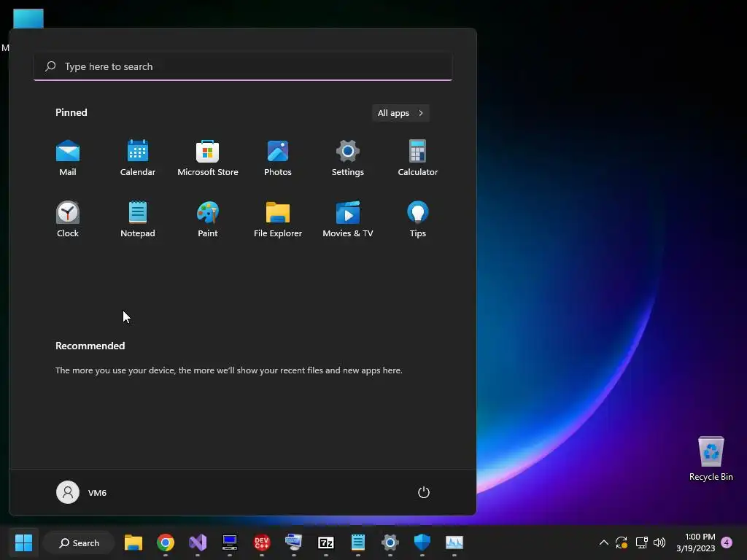Open File Explorer from the taskbar
Viewport: 747px width, 560px height.
click(133, 542)
